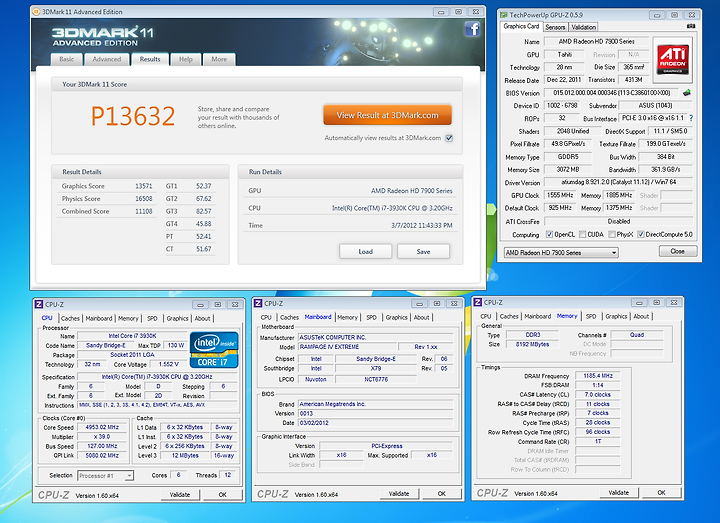Open About tab in the CPU-Z Memory window

[641, 316]
